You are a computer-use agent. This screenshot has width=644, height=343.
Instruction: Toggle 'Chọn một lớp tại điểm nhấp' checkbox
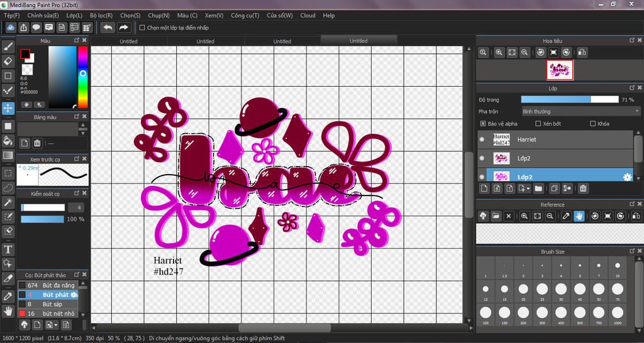click(142, 28)
